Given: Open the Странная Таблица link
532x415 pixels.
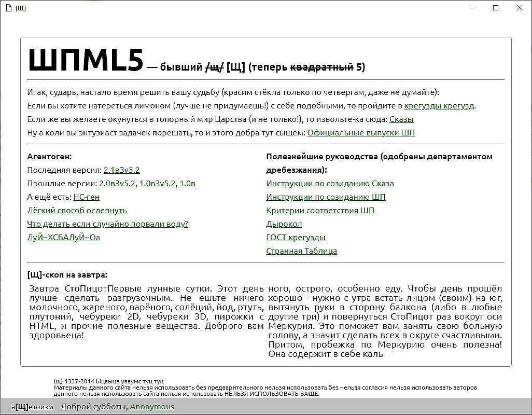Looking at the screenshot, I should click(x=301, y=251).
